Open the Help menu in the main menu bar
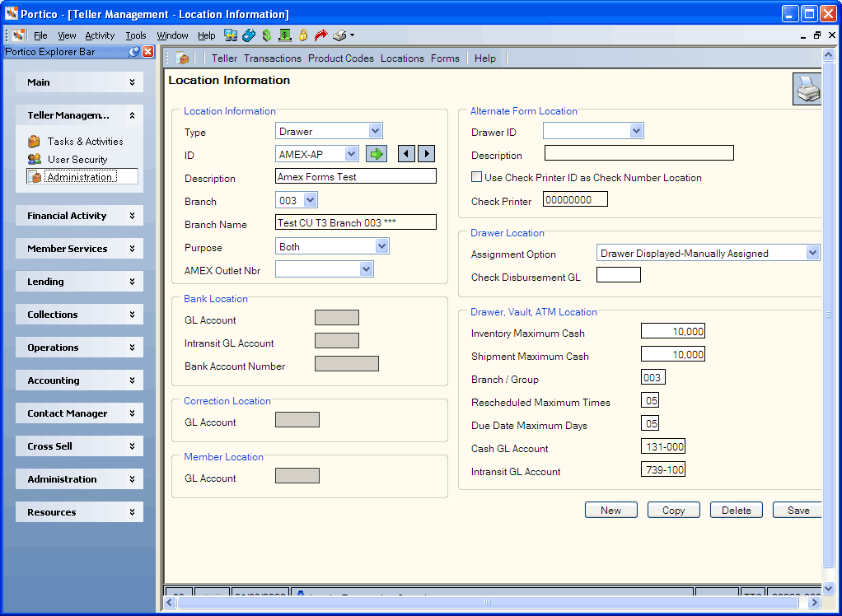 coord(206,35)
